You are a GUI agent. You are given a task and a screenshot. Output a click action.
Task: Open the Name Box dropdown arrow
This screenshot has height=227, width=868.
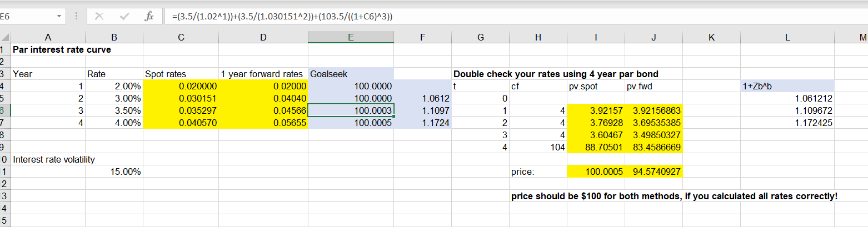[x=59, y=17]
